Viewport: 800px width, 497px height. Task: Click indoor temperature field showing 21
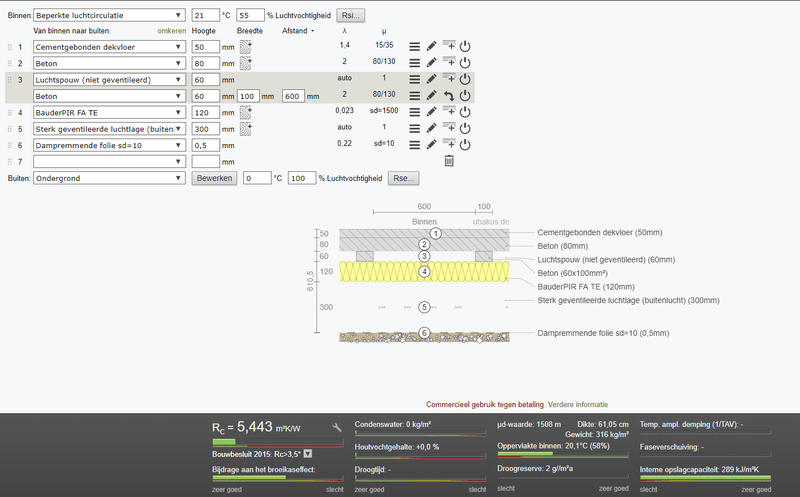tap(206, 15)
